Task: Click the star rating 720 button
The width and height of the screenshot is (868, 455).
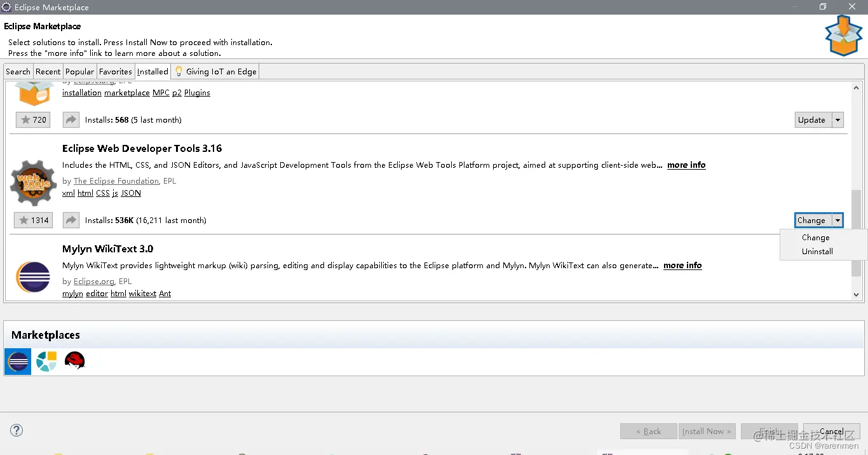Action: point(33,120)
